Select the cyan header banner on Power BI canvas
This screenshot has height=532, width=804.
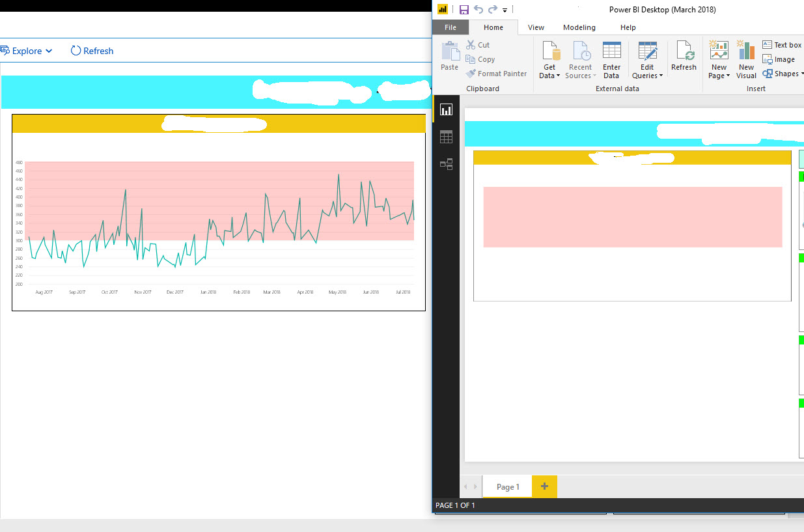point(634,133)
